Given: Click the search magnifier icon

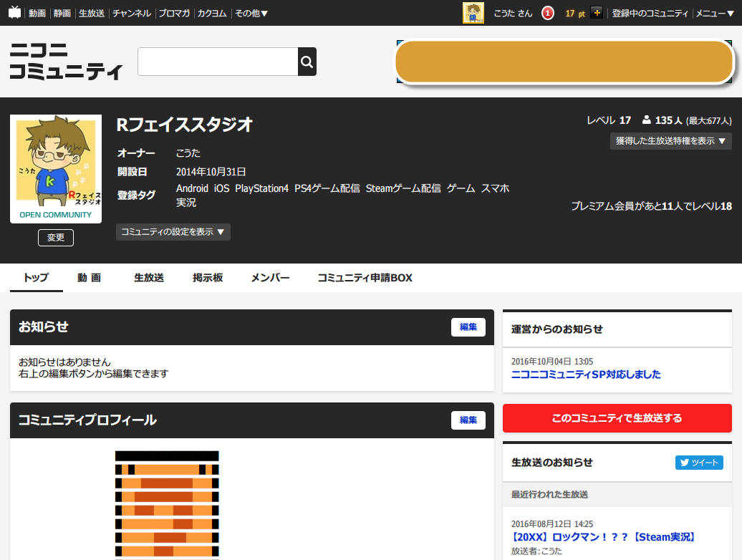Looking at the screenshot, I should pos(307,62).
